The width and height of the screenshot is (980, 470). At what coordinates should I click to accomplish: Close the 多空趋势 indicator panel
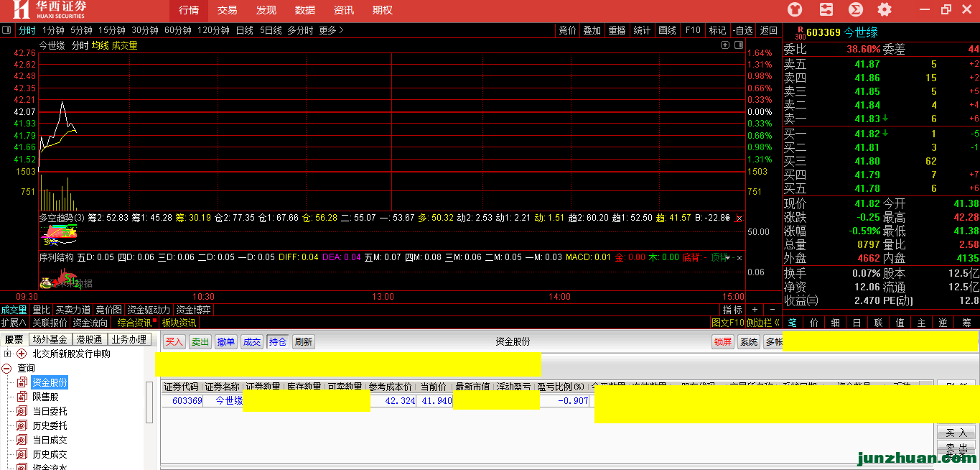(x=739, y=218)
